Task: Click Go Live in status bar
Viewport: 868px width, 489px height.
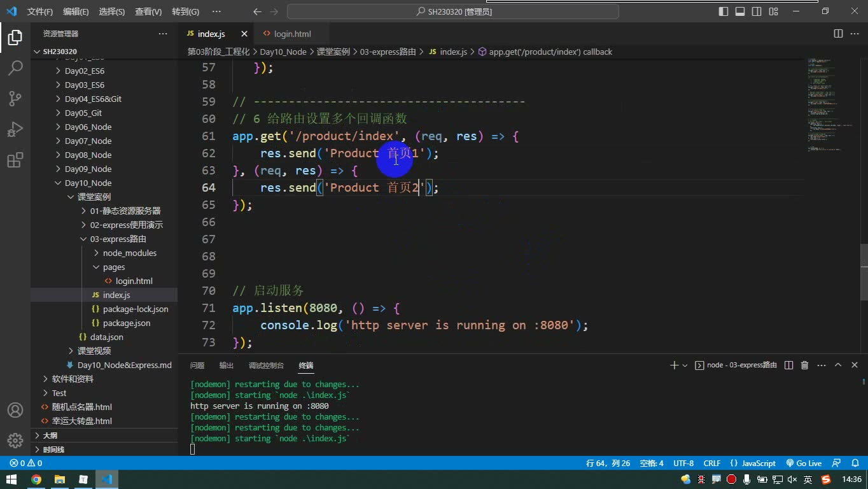Action: click(804, 463)
